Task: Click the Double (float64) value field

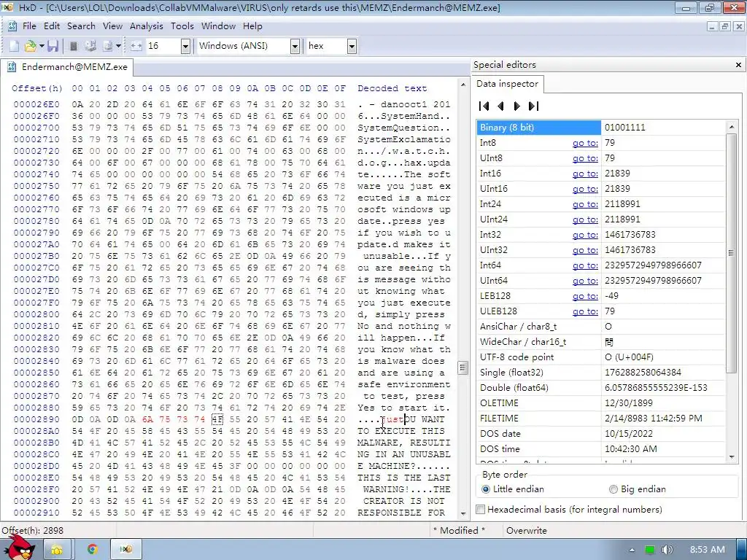Action: pyautogui.click(x=662, y=388)
